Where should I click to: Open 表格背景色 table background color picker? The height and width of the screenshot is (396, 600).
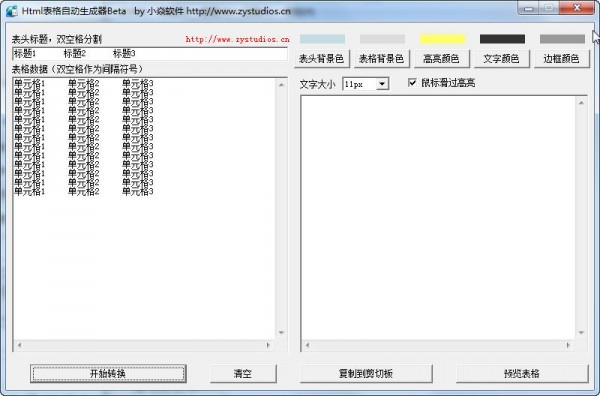[382, 59]
